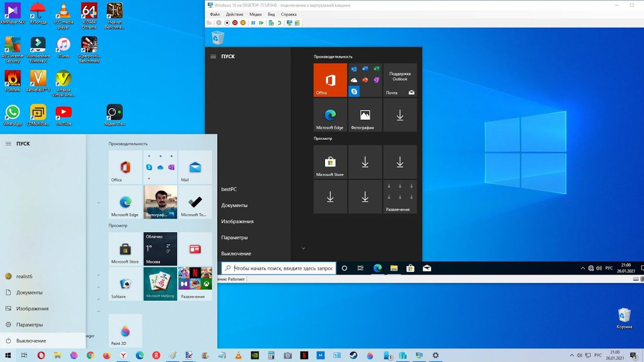Open Microsoft Edge tile in host Start menu

point(125,202)
